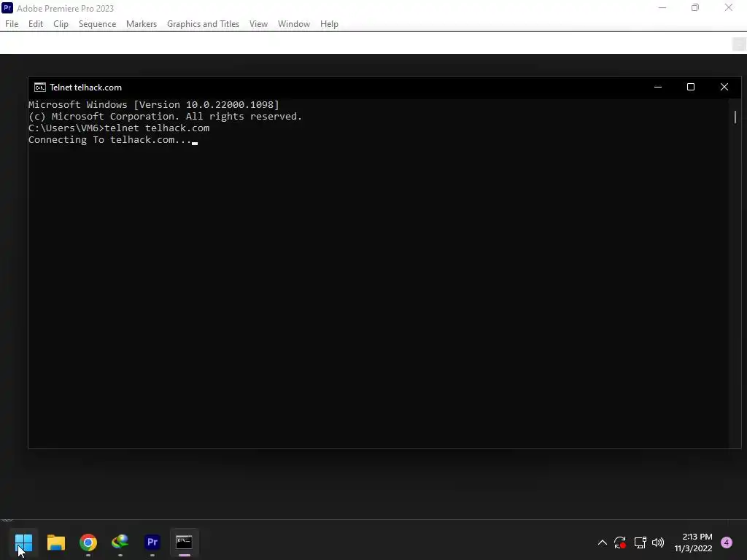Open the volume control tray icon
Image resolution: width=747 pixels, height=560 pixels.
coord(658,542)
